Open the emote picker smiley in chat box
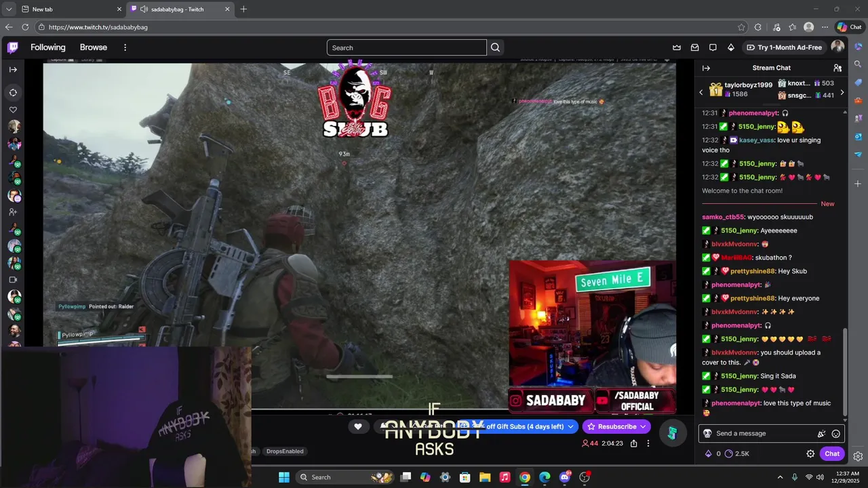The image size is (868, 488). point(836,434)
